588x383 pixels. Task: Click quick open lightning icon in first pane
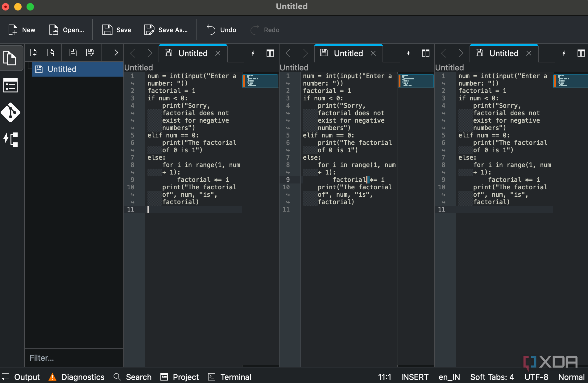click(253, 53)
